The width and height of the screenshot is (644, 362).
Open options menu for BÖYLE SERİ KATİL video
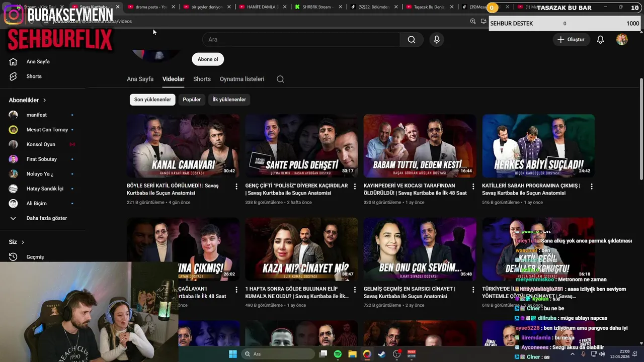pos(236,187)
